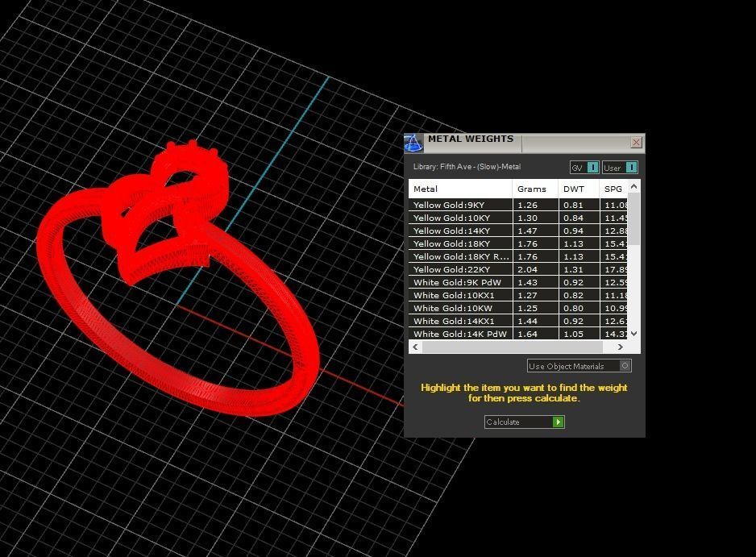This screenshot has height=557, width=756.
Task: Click the Metal Weights cone icon
Action: pyautogui.click(x=413, y=143)
